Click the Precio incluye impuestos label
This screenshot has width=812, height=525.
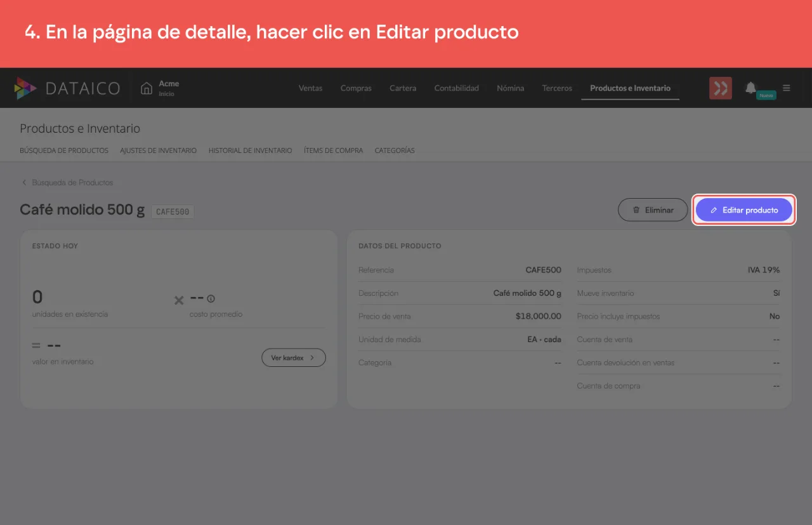(619, 316)
